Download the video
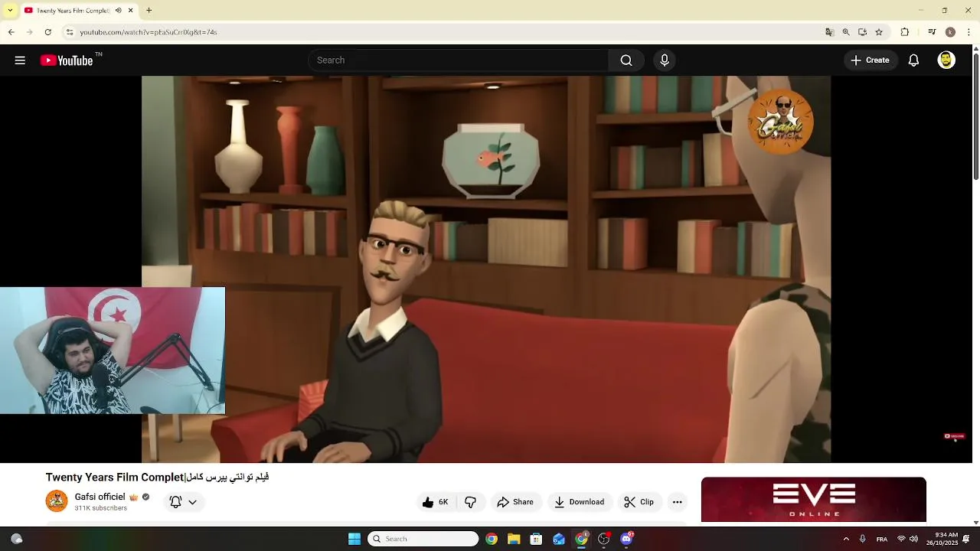980x551 pixels. pyautogui.click(x=580, y=502)
